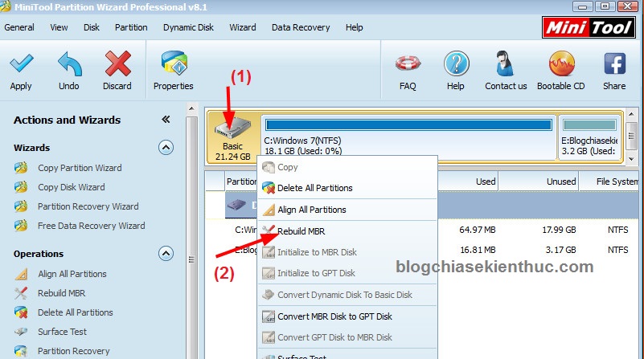Click the Rebuild MBR sidebar icon
This screenshot has width=644, height=359.
pyautogui.click(x=21, y=293)
